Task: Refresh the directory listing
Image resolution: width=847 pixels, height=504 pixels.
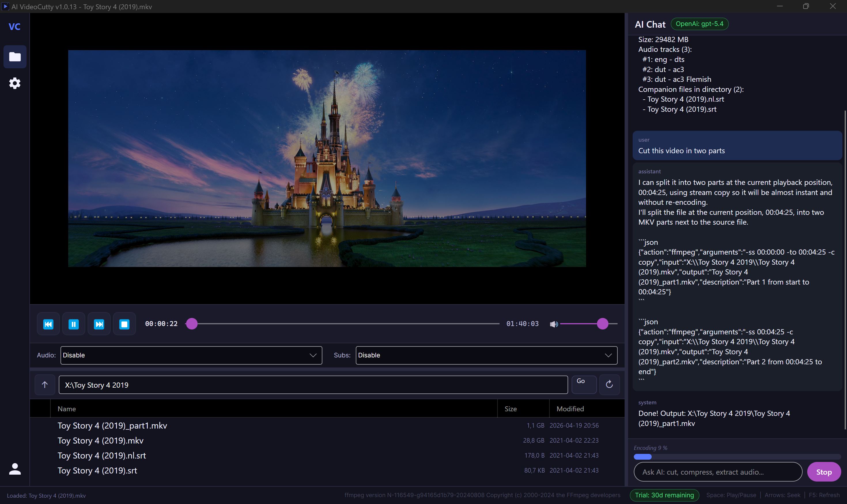Action: (609, 384)
